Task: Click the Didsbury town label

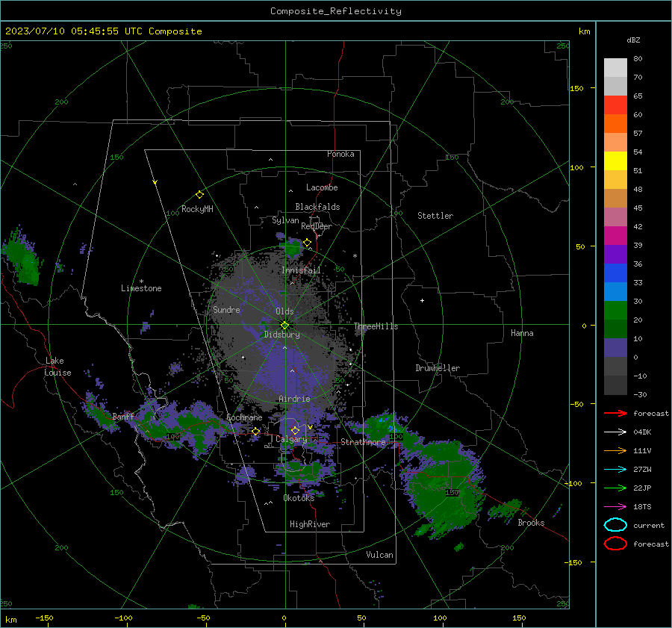Action: [x=282, y=335]
